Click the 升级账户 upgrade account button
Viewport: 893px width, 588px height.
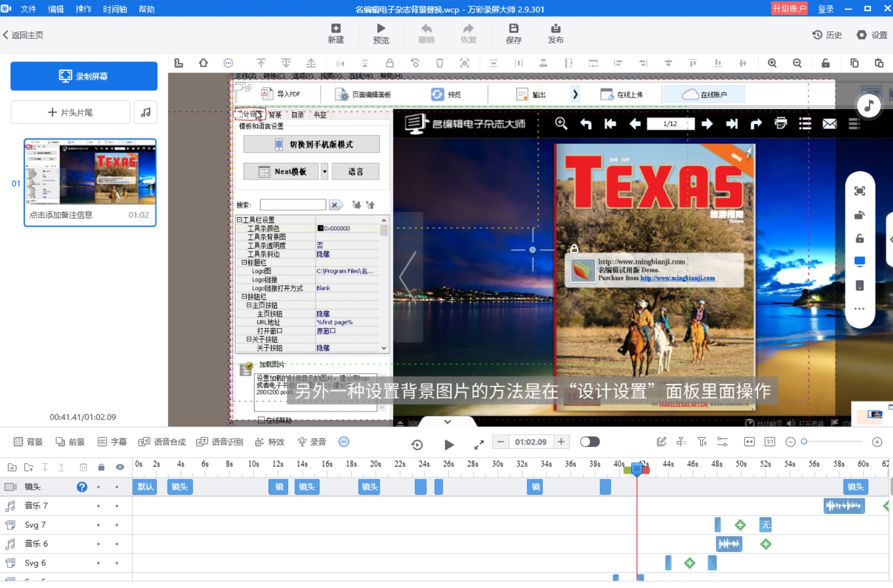[789, 8]
